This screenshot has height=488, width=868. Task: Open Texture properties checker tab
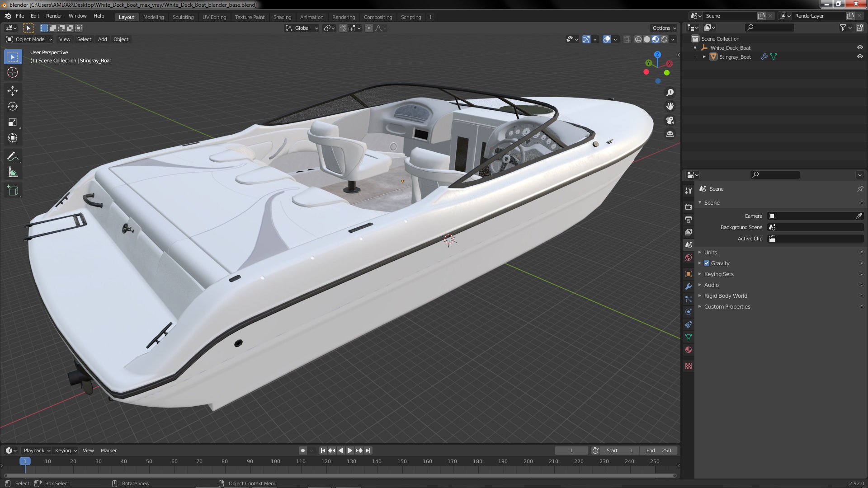point(689,366)
